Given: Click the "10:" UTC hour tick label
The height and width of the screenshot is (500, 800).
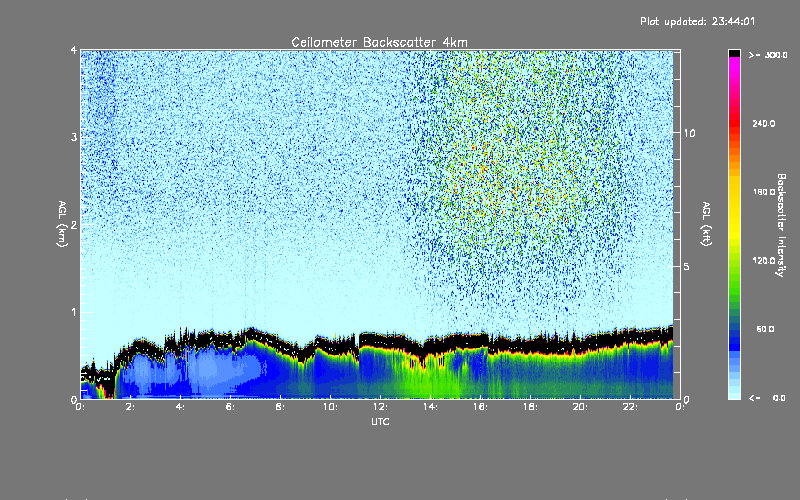Looking at the screenshot, I should pyautogui.click(x=330, y=407).
